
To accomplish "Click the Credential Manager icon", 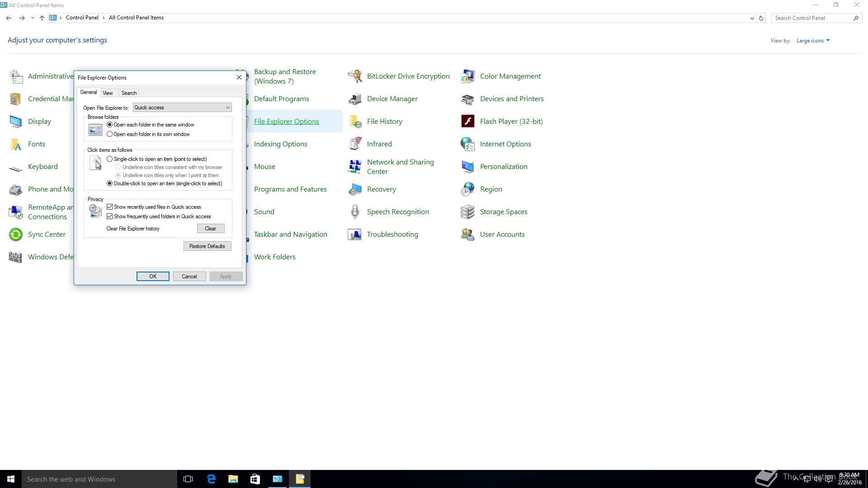I will (16, 99).
